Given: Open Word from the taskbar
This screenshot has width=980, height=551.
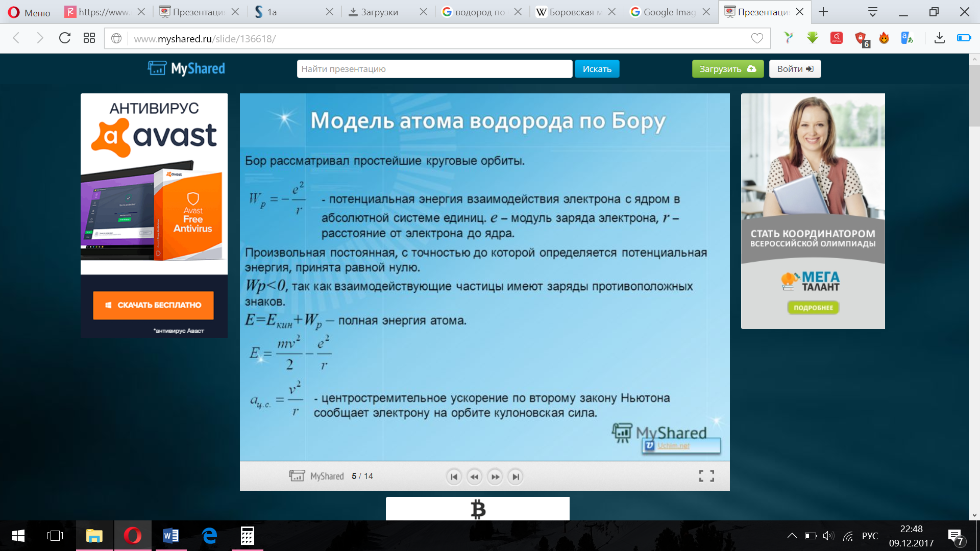Looking at the screenshot, I should pyautogui.click(x=171, y=536).
